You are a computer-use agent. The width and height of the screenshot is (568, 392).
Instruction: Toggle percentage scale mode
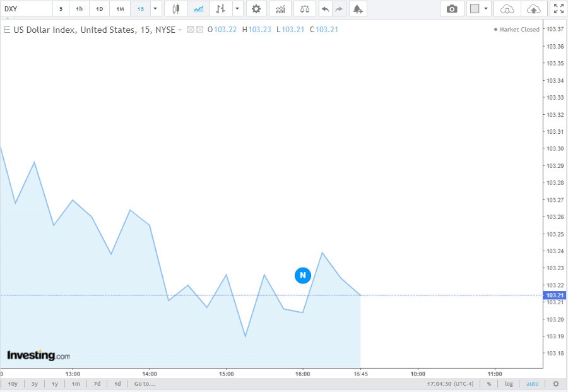pos(488,384)
